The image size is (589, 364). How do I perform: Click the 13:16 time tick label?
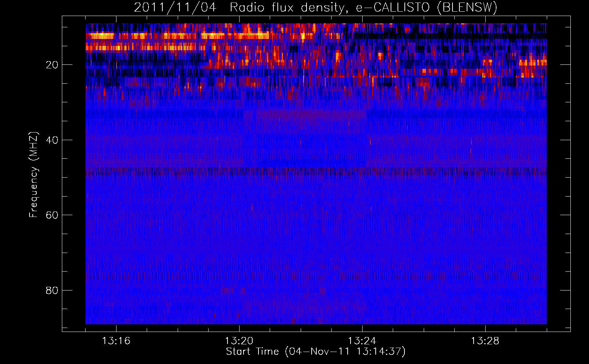[116, 341]
